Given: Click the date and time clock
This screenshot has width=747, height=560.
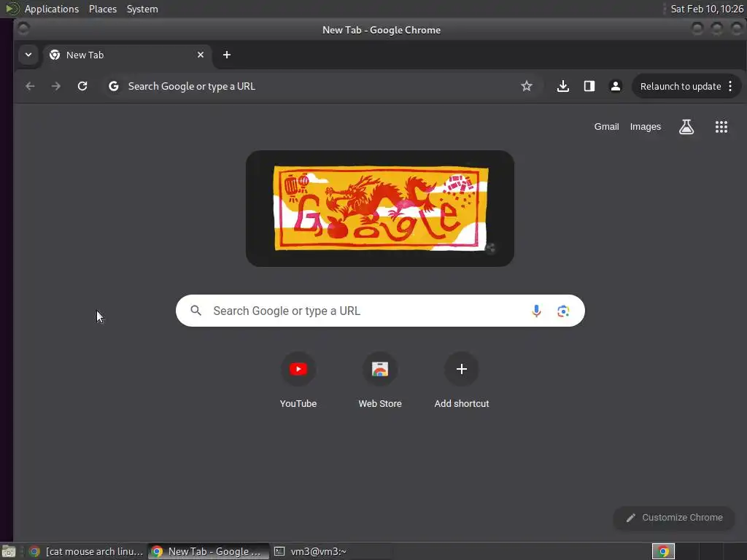Looking at the screenshot, I should [706, 9].
